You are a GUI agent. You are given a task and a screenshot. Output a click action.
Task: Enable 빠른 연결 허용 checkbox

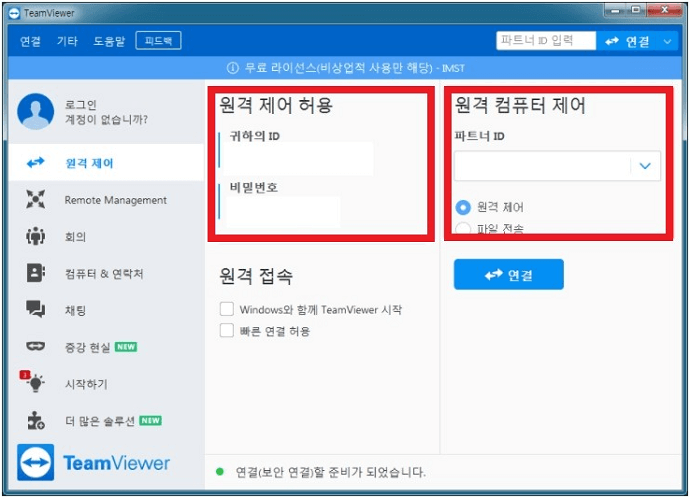pos(227,330)
